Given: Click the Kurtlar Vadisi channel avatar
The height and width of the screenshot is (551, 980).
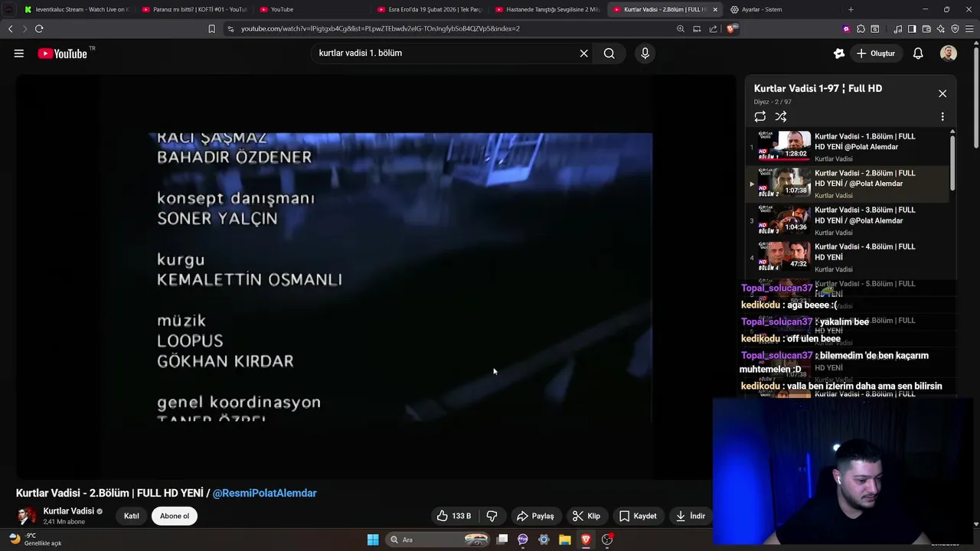Looking at the screenshot, I should tap(27, 516).
